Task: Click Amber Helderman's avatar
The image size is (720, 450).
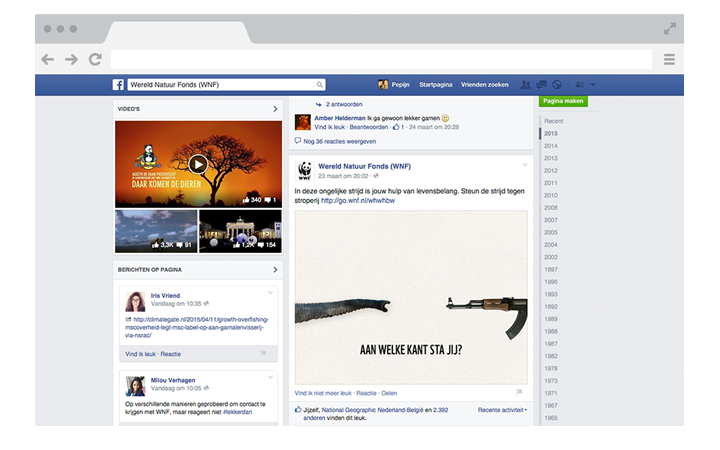Action: (x=303, y=122)
